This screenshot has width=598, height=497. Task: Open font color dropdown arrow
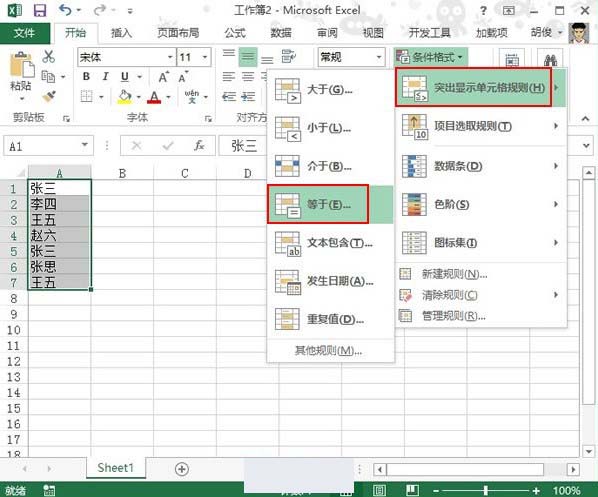point(168,97)
